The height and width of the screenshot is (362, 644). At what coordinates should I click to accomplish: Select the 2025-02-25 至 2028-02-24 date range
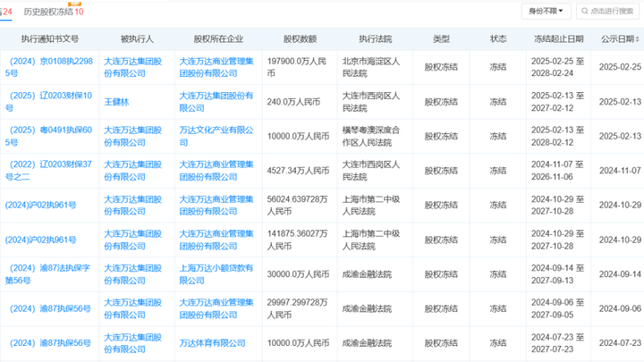click(x=558, y=67)
